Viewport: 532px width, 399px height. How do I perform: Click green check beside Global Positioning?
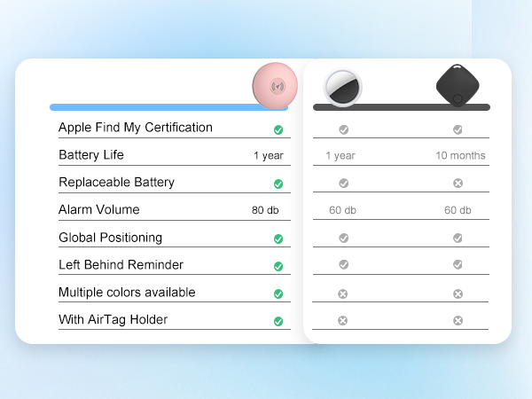pos(278,239)
